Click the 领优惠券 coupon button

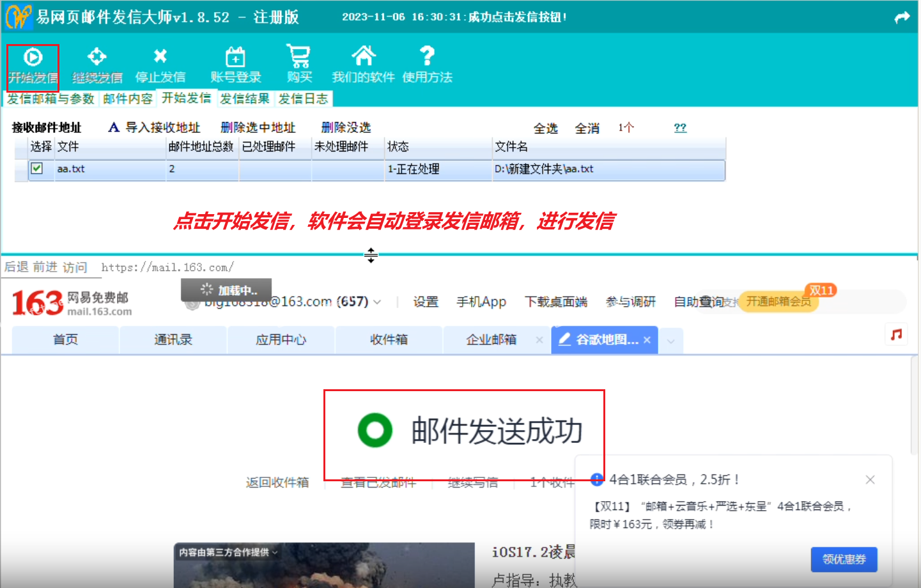tap(844, 560)
